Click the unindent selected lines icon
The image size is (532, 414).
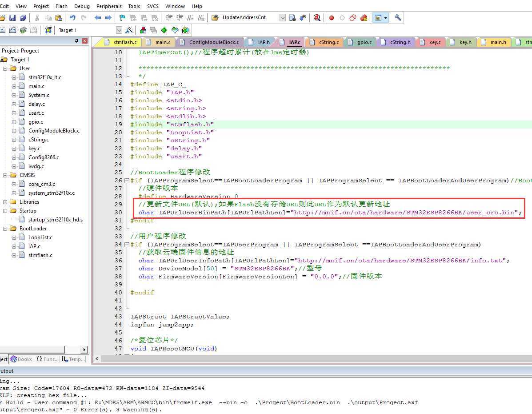pyautogui.click(x=180, y=18)
